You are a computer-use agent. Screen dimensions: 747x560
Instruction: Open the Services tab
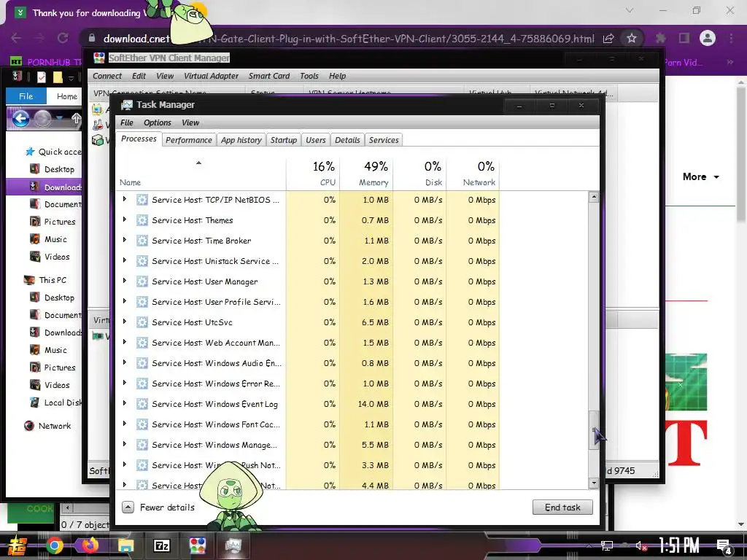(x=384, y=140)
